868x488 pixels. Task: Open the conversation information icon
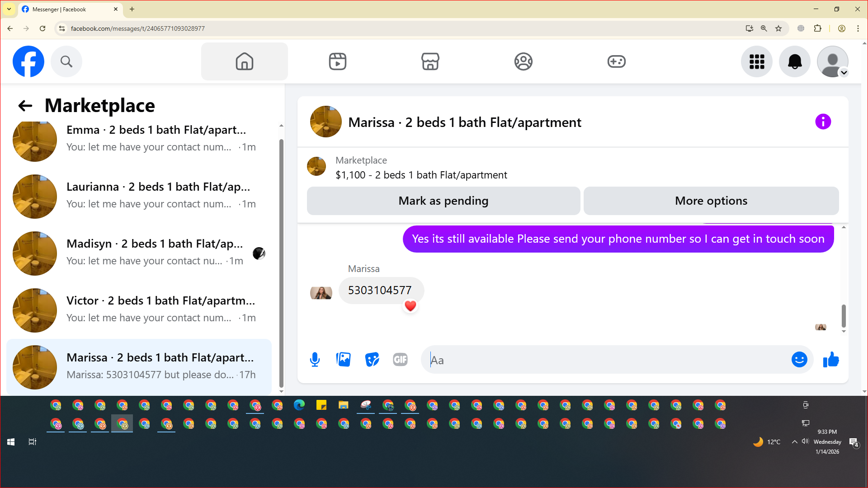823,122
